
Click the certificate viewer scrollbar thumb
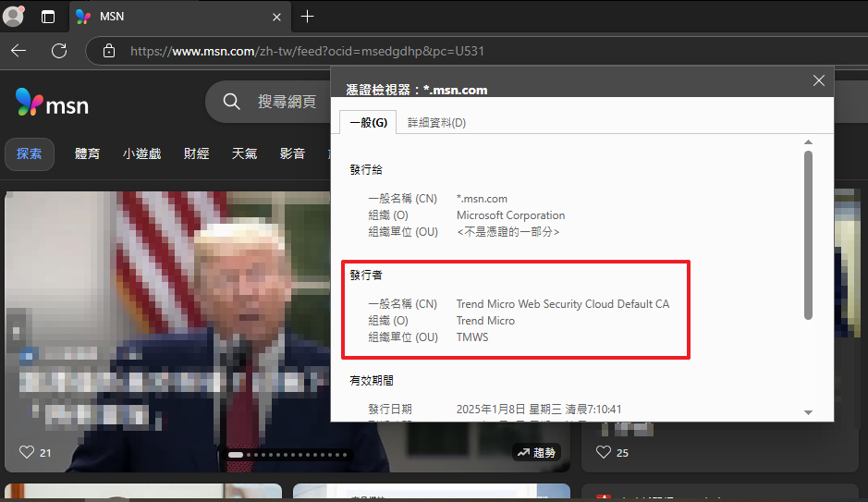point(808,236)
